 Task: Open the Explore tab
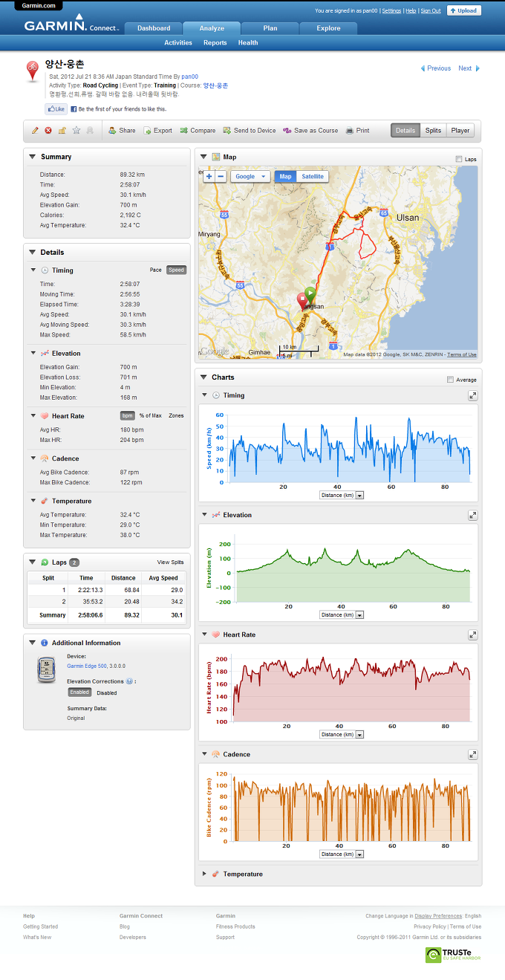pos(328,28)
